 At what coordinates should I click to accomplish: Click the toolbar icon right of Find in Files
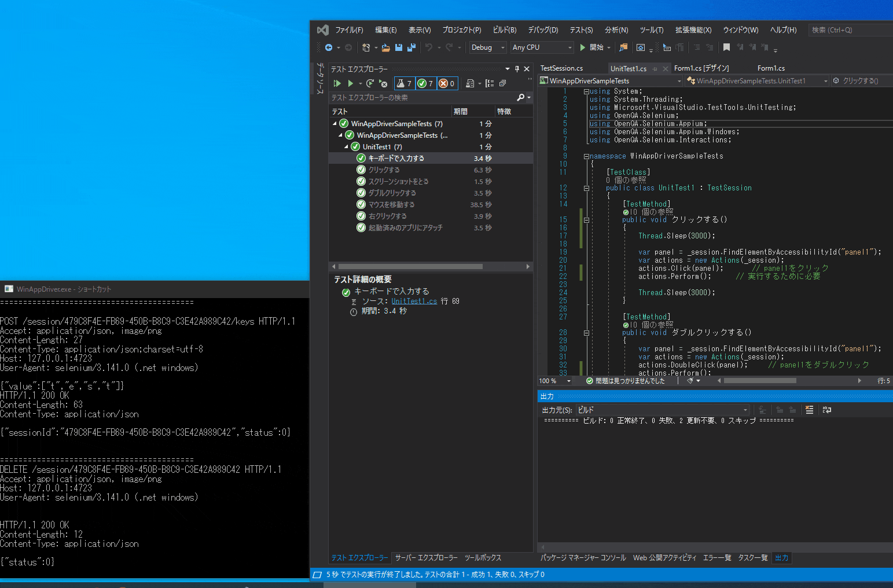click(x=641, y=47)
